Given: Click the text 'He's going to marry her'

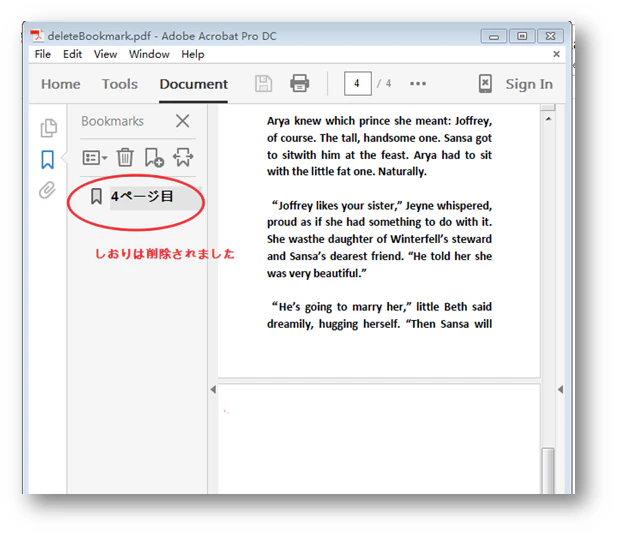Looking at the screenshot, I should point(342,307).
